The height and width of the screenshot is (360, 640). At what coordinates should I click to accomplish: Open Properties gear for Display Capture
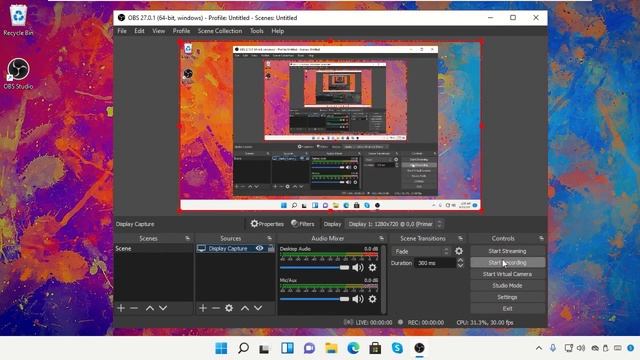(267, 224)
